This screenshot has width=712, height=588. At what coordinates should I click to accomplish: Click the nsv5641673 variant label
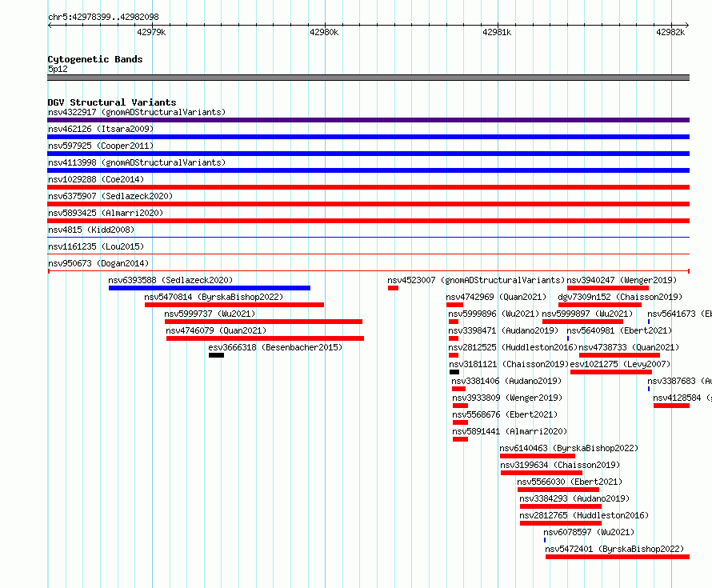(x=679, y=314)
